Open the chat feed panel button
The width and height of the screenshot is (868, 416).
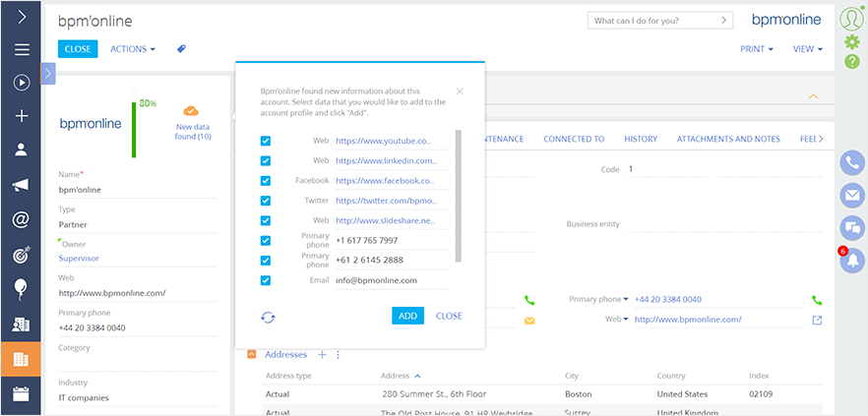[x=852, y=228]
